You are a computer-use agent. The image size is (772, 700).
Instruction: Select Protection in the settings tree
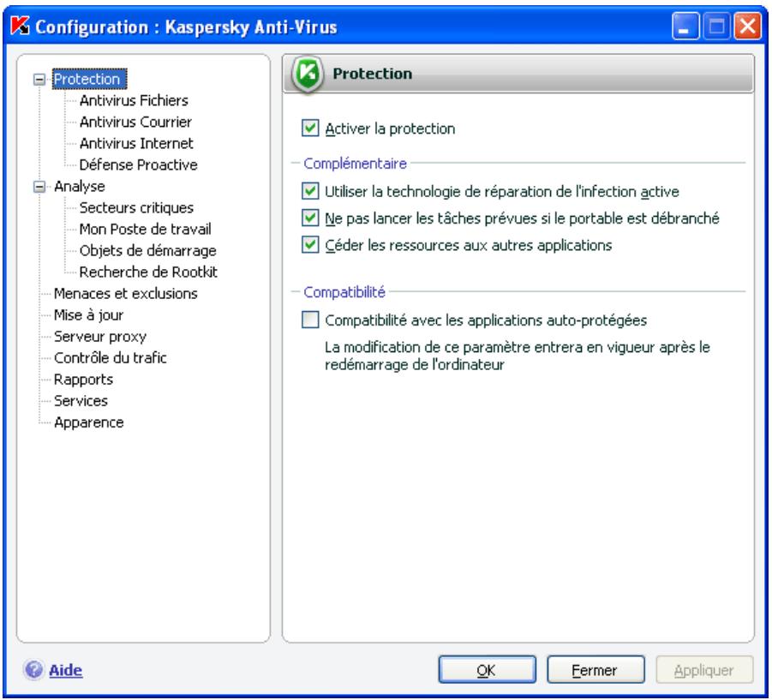pos(90,79)
